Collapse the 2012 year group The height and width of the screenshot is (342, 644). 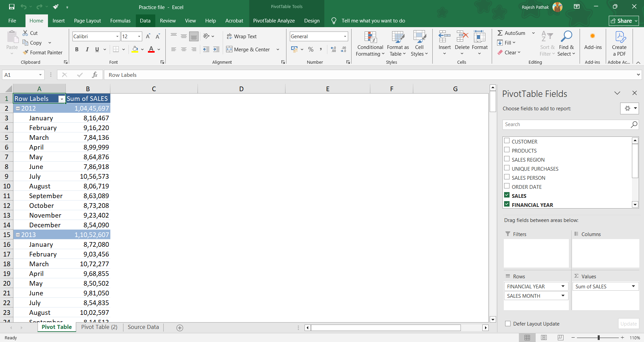click(x=18, y=109)
